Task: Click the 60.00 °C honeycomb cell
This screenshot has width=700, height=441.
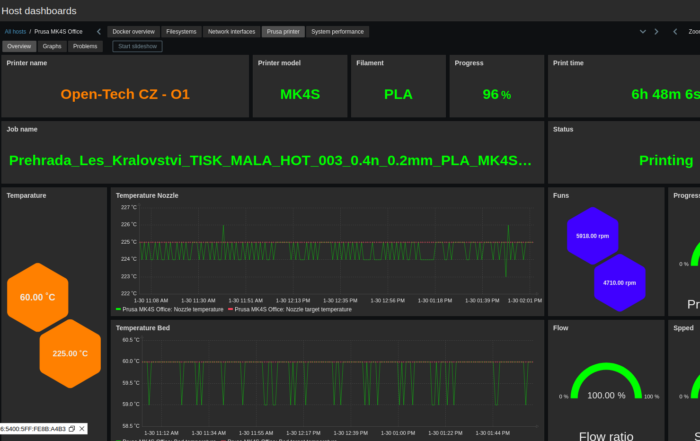Action: [38, 297]
